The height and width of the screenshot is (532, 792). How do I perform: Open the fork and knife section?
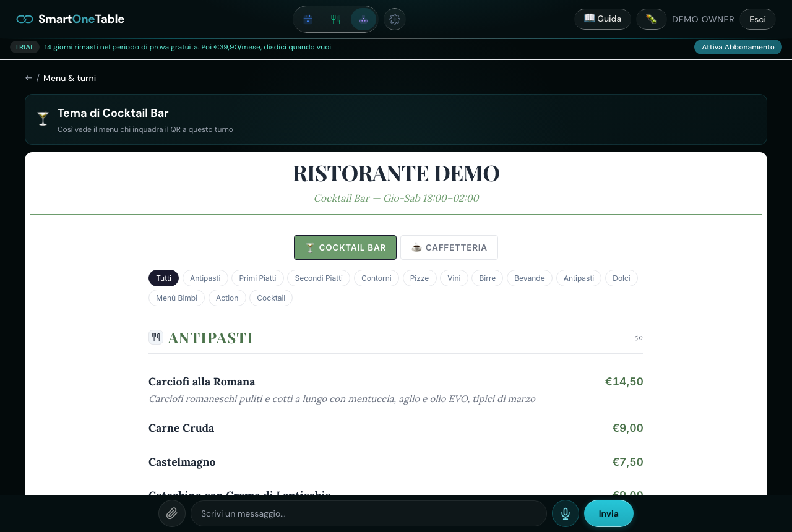click(335, 19)
